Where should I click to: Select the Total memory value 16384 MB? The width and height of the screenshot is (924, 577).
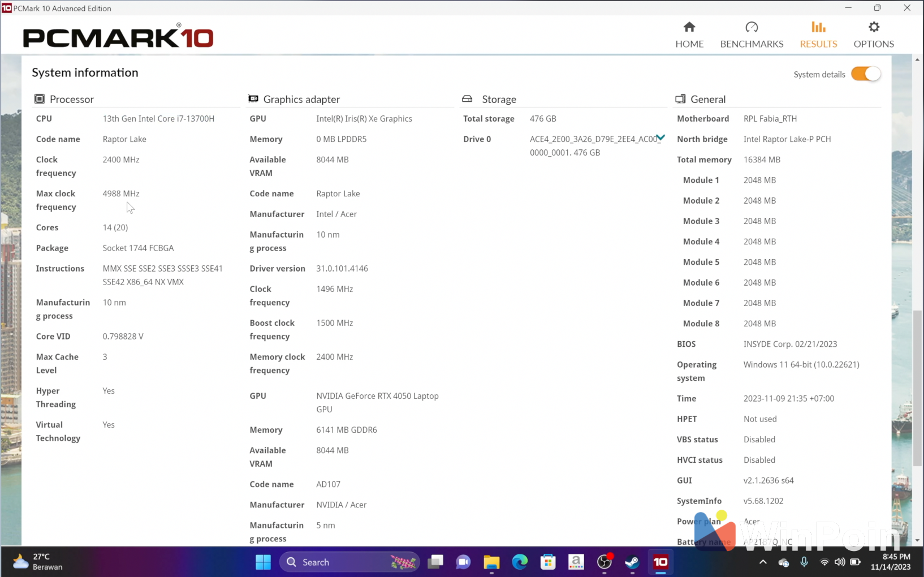(762, 160)
